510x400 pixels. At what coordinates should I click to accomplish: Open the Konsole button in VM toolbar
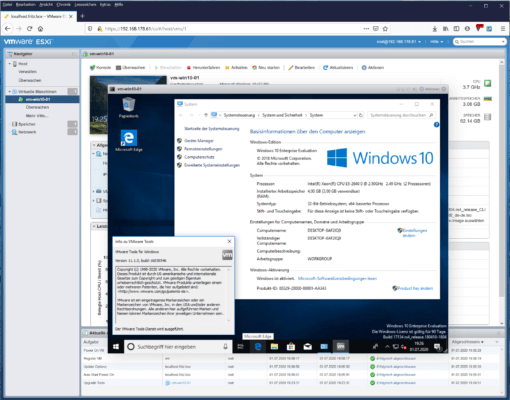[x=100, y=67]
